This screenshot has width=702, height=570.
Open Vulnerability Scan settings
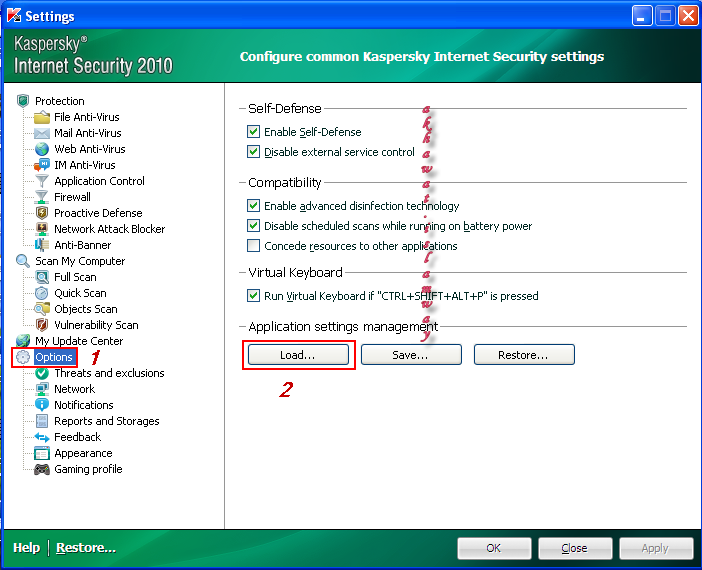[96, 325]
